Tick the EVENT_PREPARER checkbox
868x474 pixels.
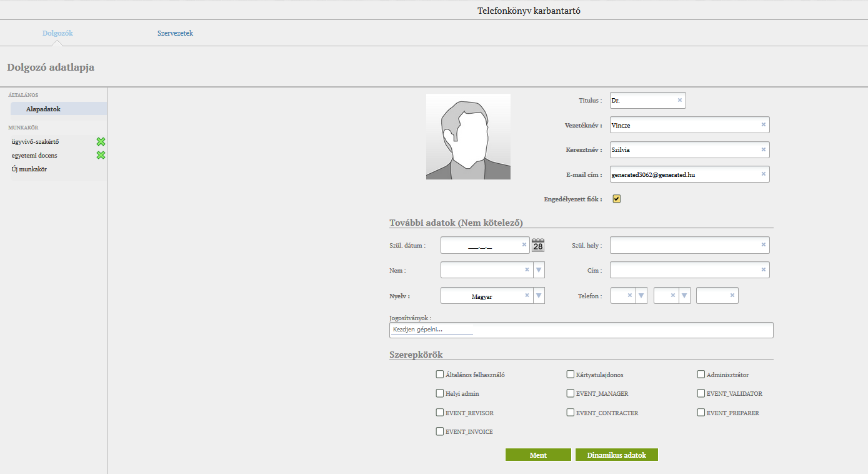pyautogui.click(x=701, y=413)
